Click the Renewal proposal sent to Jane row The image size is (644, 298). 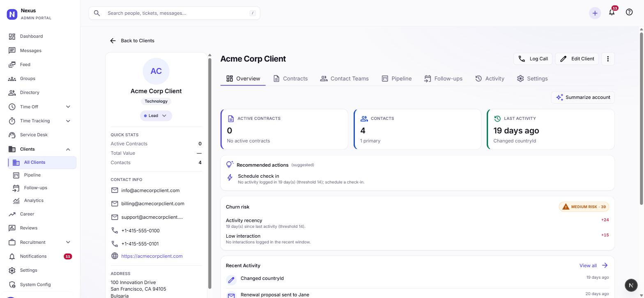click(x=417, y=294)
